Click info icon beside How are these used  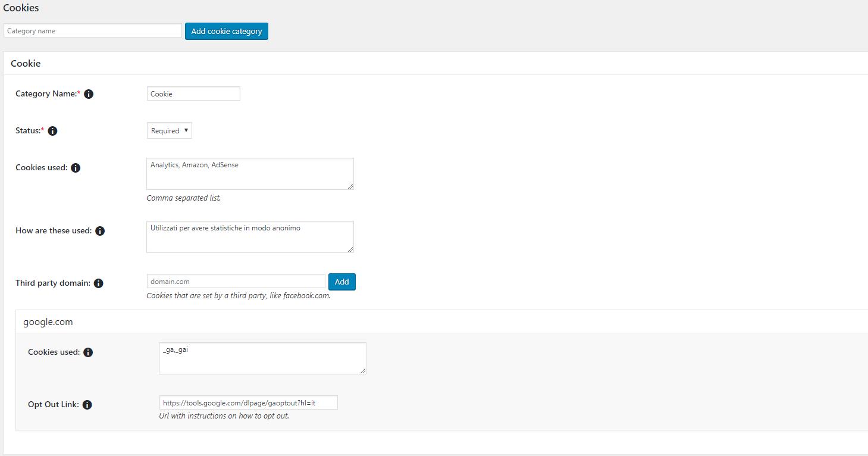click(100, 231)
